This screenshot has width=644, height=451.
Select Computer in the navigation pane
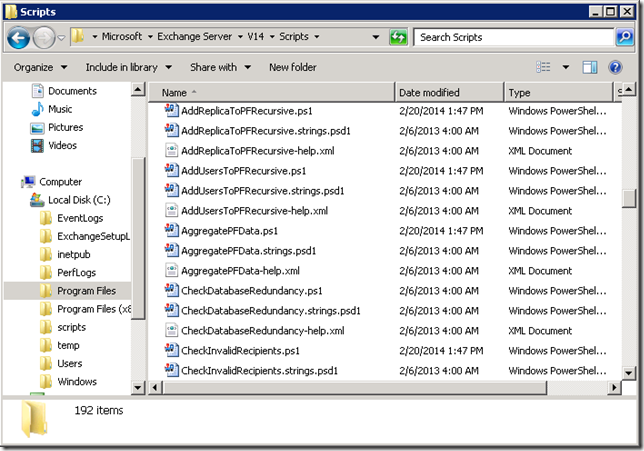tap(52, 182)
